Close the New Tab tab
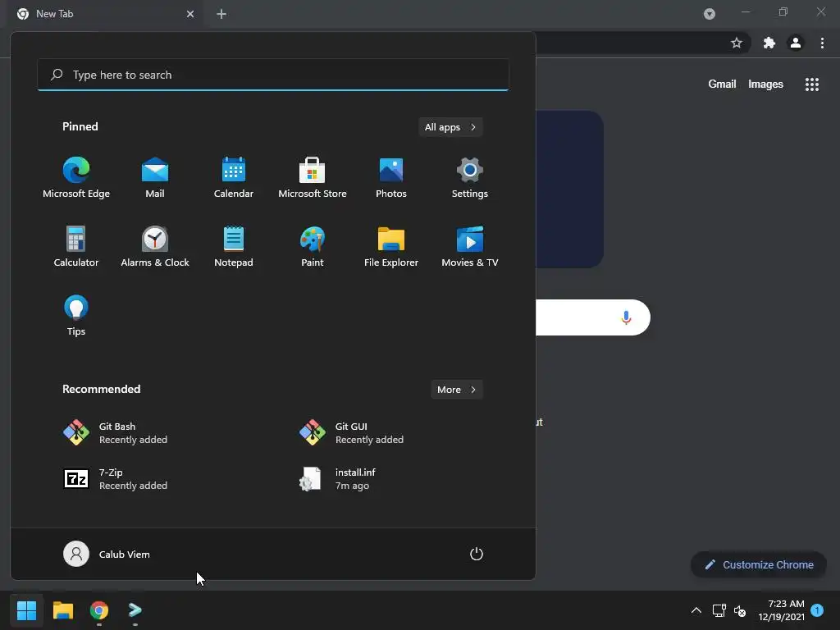The image size is (840, 630). point(190,14)
